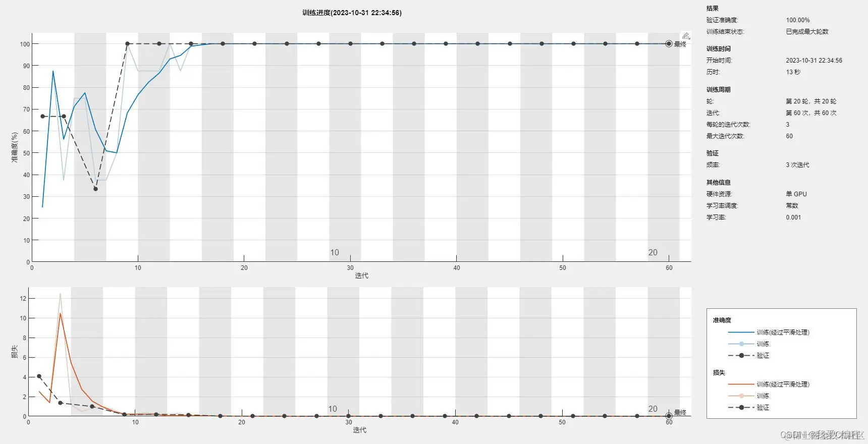This screenshot has width=868, height=444.
Task: Click the 频率: label
Action: (713, 165)
